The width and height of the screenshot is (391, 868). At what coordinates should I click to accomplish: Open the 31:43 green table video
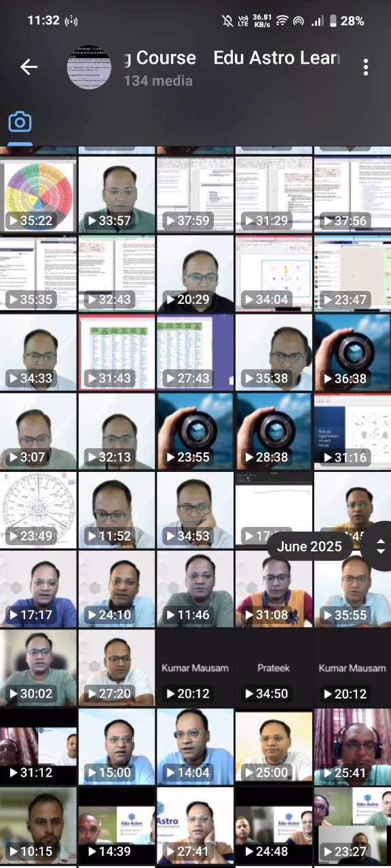click(x=117, y=352)
